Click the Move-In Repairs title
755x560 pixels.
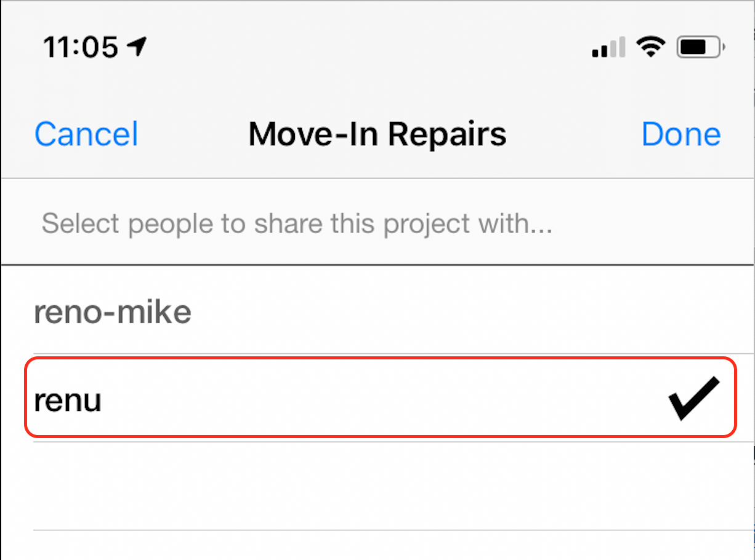point(377,134)
